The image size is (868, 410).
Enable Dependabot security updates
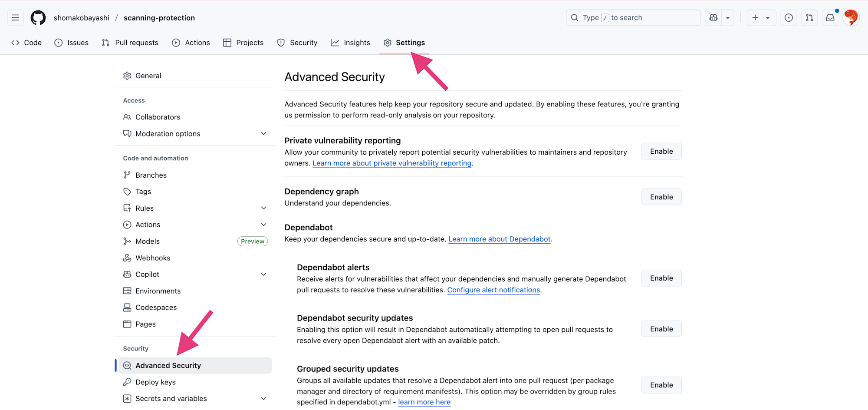[x=661, y=329]
